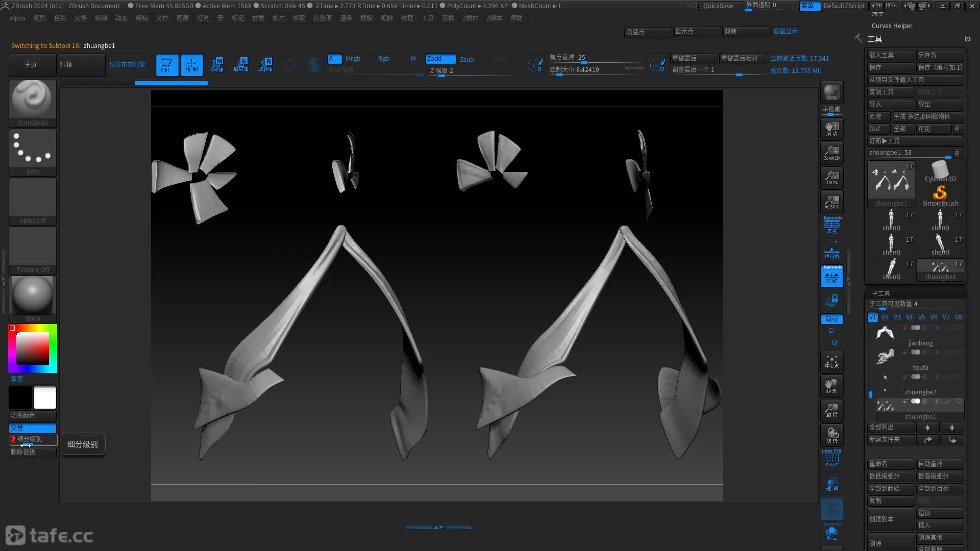Open the Z插件 (ZPlugin) menu
Viewport: 980px width, 551px height.
click(470, 18)
